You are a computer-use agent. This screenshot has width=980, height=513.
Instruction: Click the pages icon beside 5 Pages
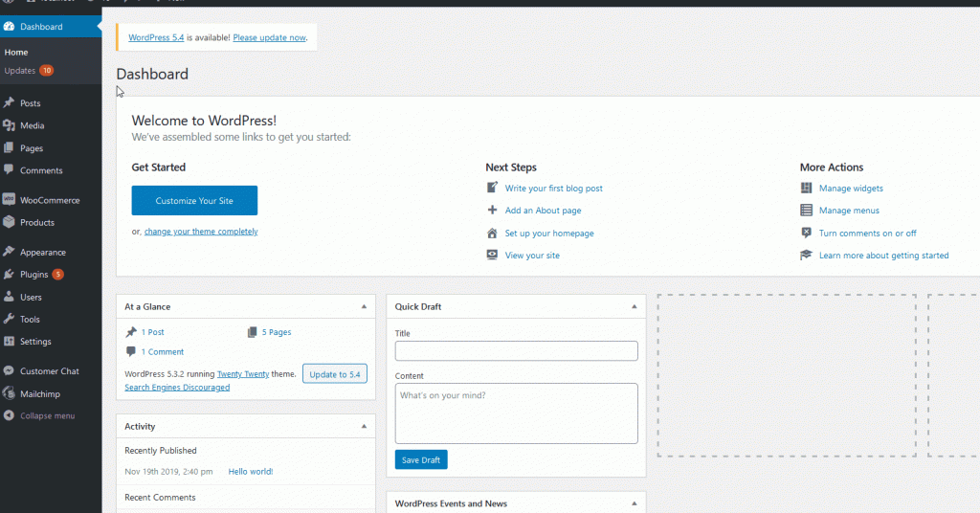coord(252,332)
